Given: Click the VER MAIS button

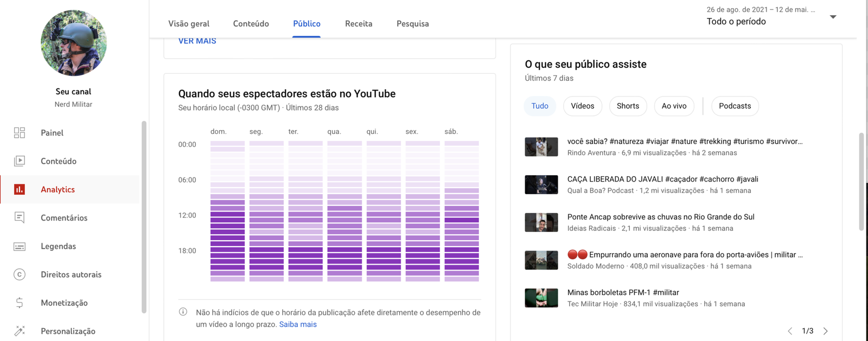Looking at the screenshot, I should coord(197,41).
